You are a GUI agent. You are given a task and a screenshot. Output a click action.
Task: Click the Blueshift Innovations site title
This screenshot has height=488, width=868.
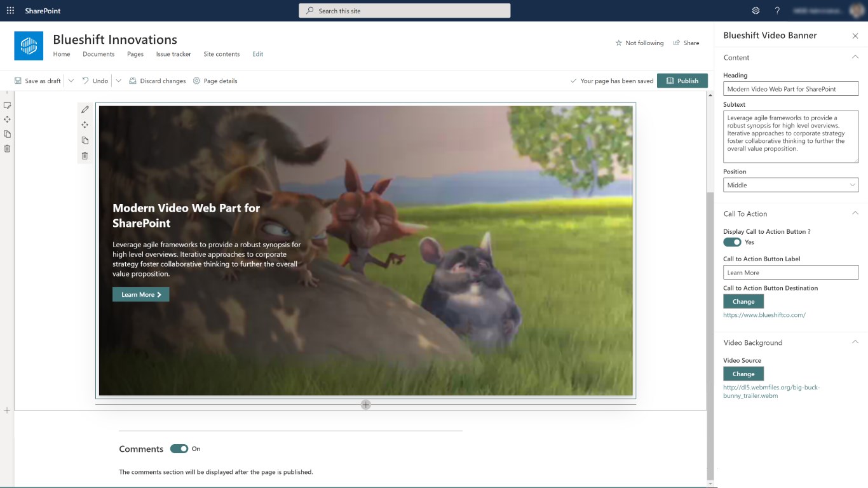(115, 39)
